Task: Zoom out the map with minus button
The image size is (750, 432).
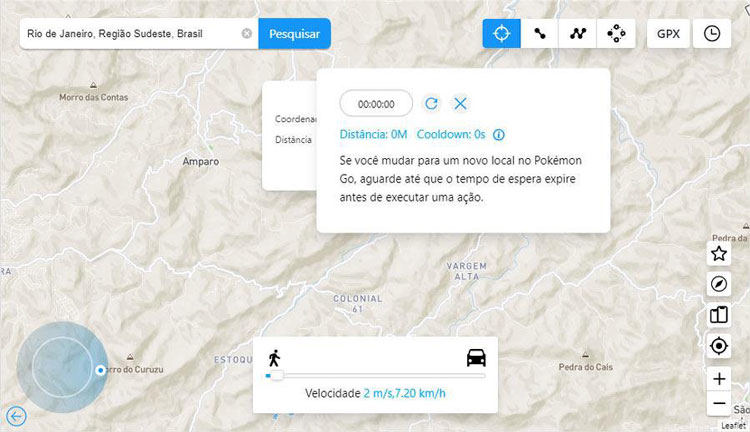Action: click(x=718, y=404)
